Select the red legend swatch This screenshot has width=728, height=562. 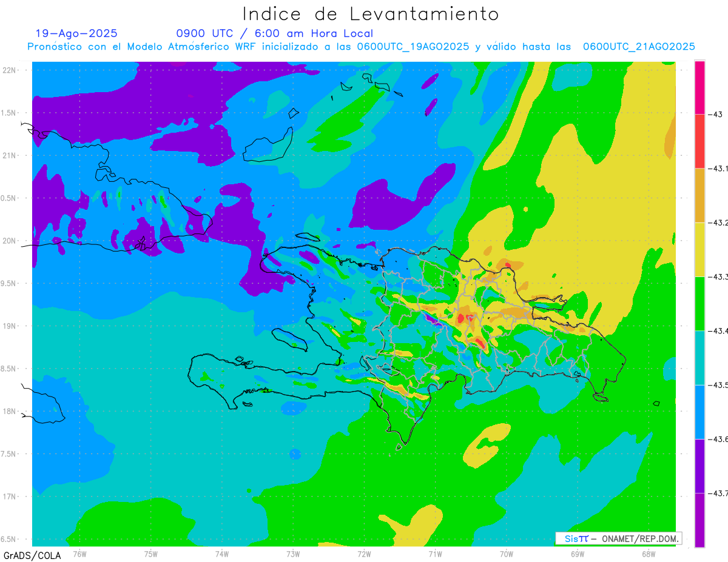coord(699,141)
